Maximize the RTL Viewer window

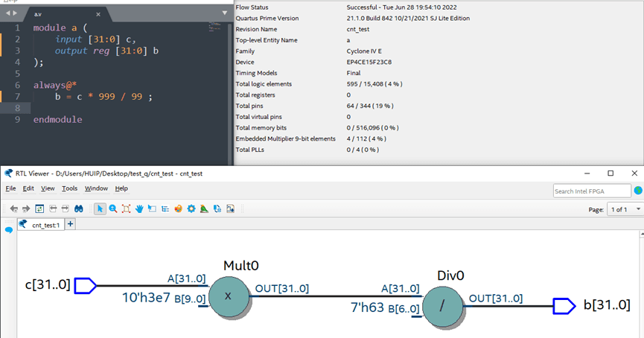point(610,173)
